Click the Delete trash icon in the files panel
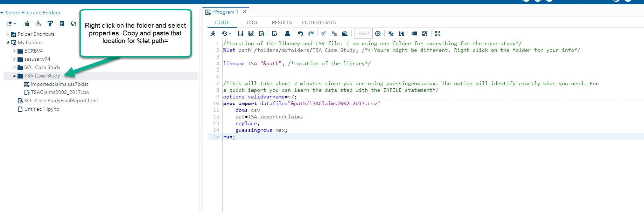The image size is (644, 212). tap(27, 24)
